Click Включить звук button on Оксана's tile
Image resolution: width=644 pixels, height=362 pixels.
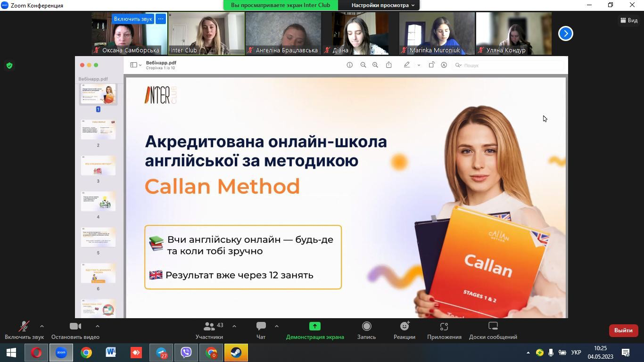(133, 19)
